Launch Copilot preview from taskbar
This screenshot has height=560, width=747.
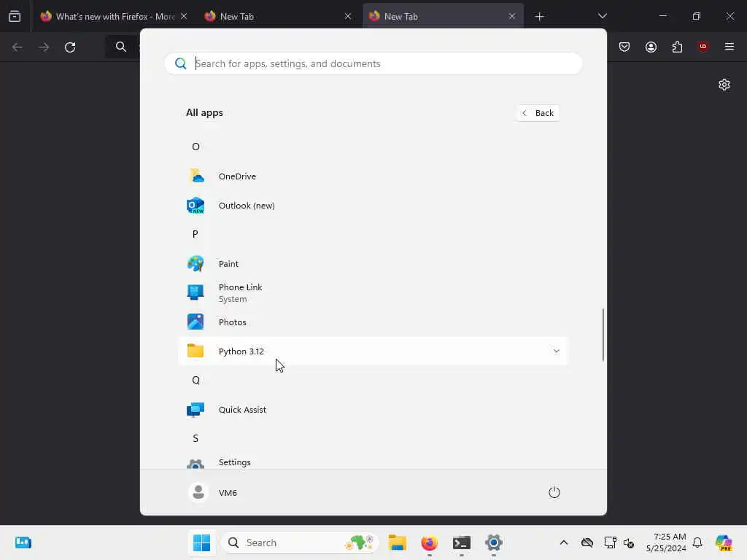724,542
